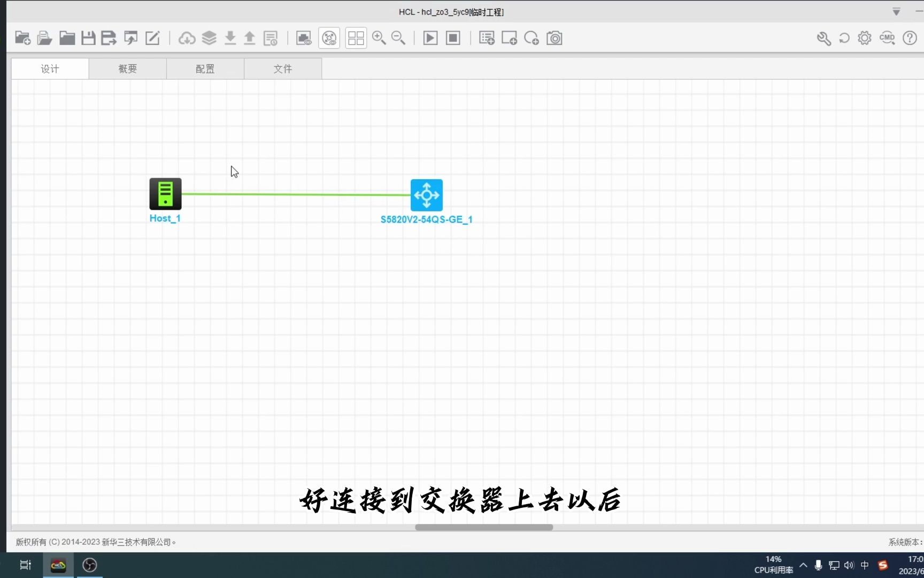The width and height of the screenshot is (924, 578).
Task: Take a snapshot with the camera icon
Action: pos(554,37)
